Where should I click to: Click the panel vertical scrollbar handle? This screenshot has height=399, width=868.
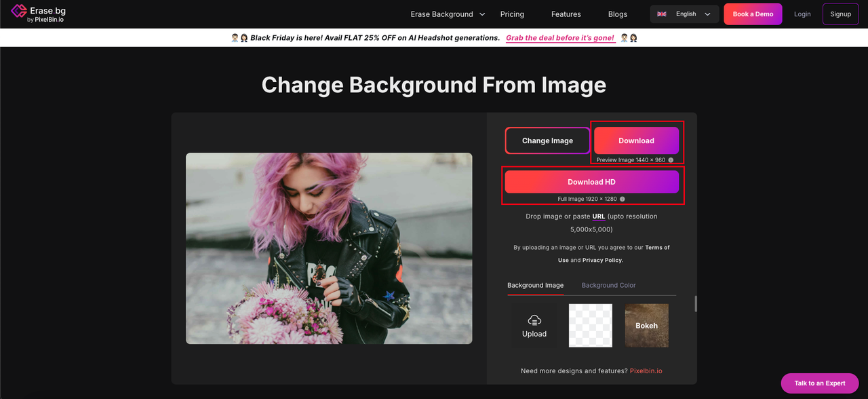coord(696,304)
